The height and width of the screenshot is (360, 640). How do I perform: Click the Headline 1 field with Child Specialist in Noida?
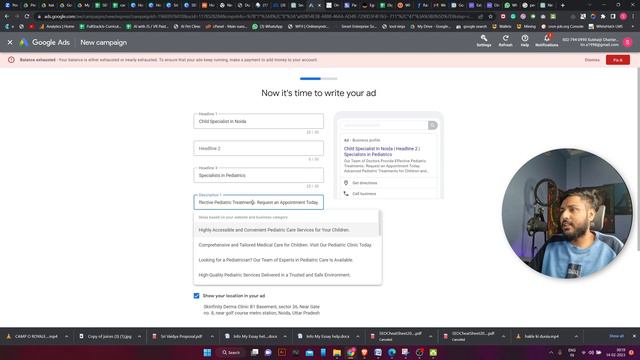(x=258, y=121)
